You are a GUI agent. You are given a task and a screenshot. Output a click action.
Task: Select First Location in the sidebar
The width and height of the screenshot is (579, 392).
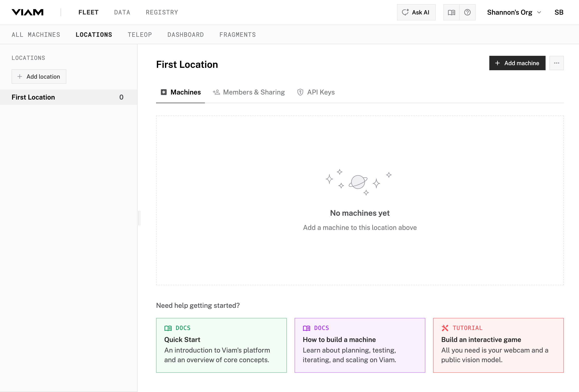click(x=33, y=97)
